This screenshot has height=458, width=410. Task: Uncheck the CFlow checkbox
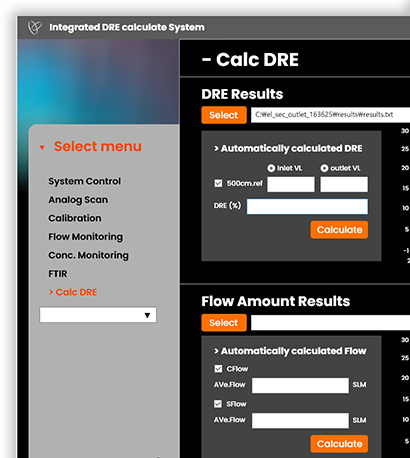tap(218, 369)
